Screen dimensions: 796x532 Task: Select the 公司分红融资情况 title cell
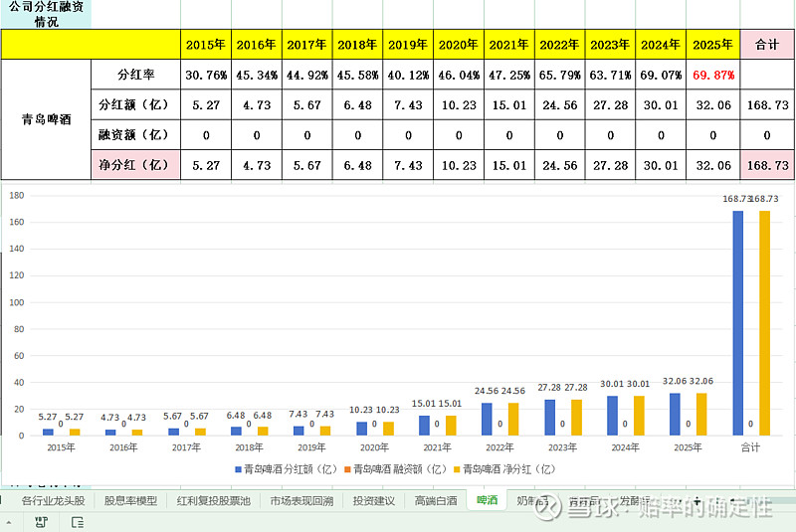pos(46,14)
